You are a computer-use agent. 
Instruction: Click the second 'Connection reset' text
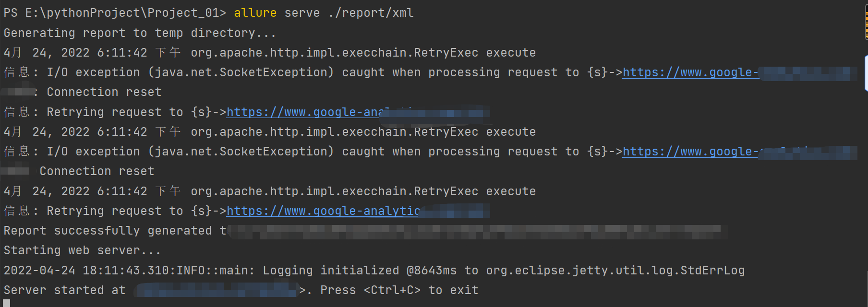click(96, 171)
